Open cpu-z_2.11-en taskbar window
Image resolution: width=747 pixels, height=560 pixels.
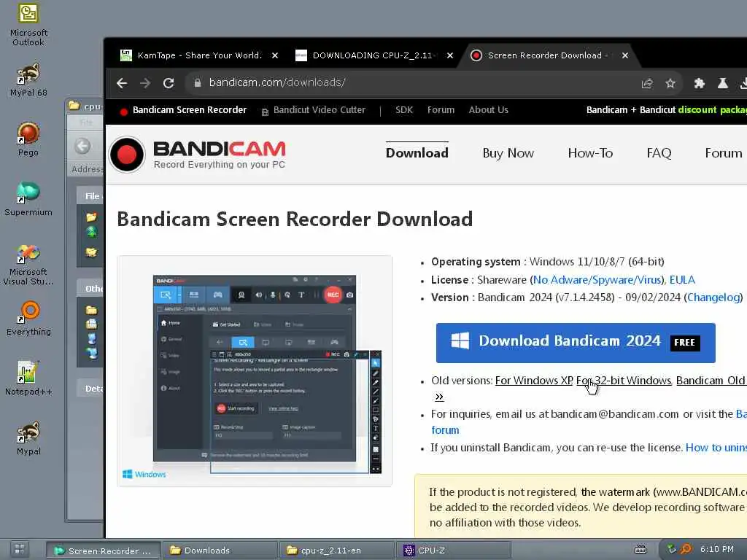(x=337, y=551)
